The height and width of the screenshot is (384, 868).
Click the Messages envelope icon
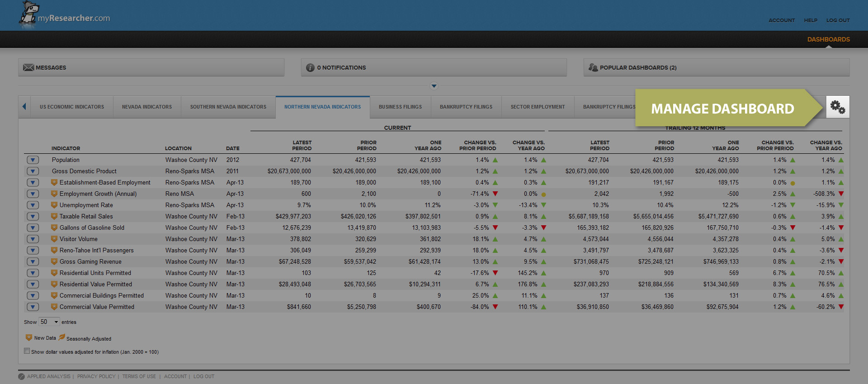[x=28, y=67]
